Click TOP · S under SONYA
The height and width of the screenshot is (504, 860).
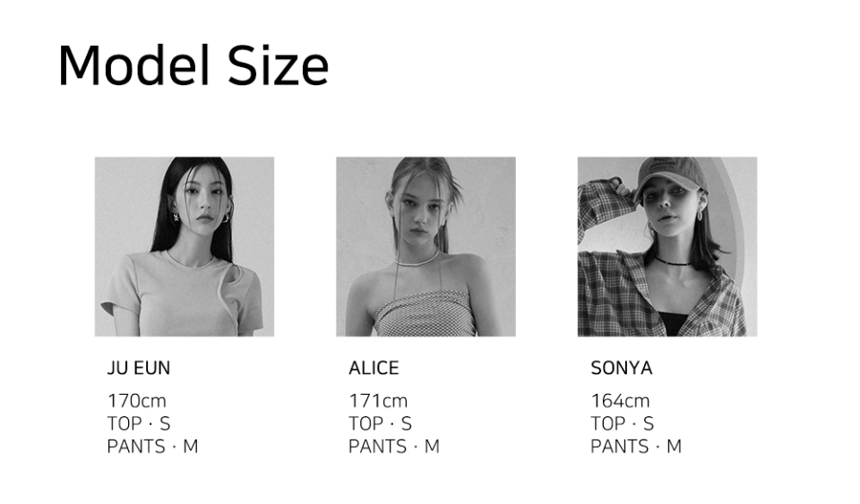click(x=622, y=423)
